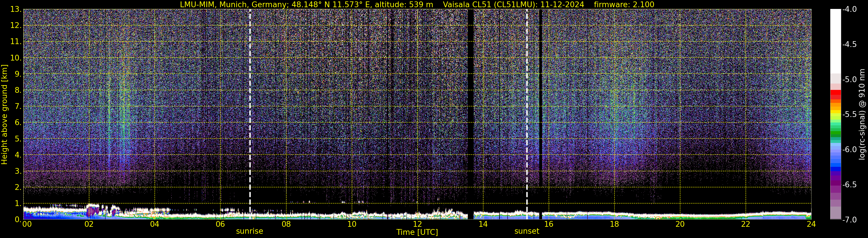Image resolution: width=868 pixels, height=238 pixels.
Task: Click time axis tick "16"
Action: [x=548, y=224]
